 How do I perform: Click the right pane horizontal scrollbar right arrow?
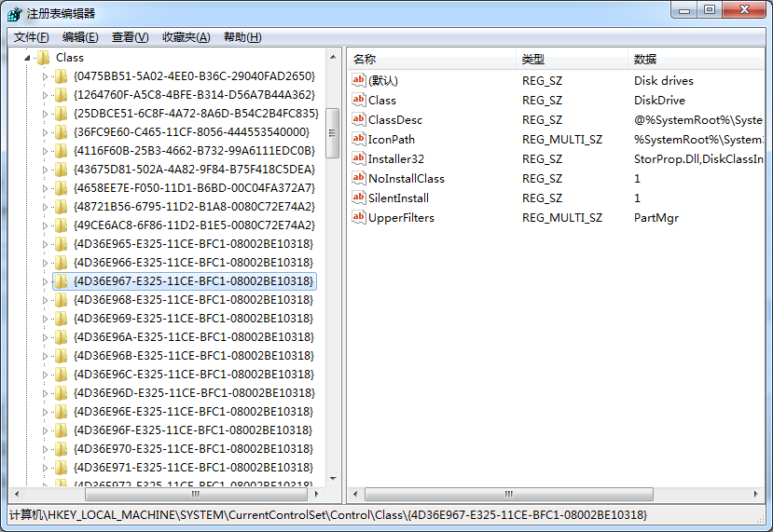[757, 494]
